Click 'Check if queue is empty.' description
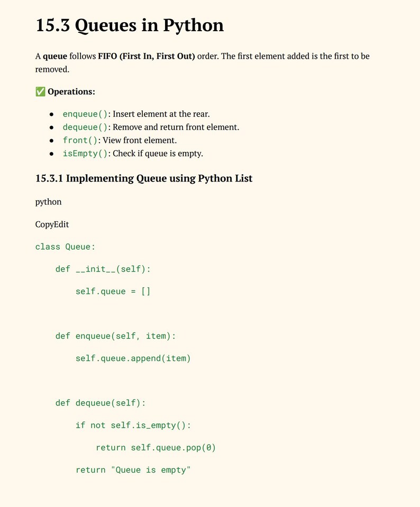Screen dimensions: 420x507 158,153
